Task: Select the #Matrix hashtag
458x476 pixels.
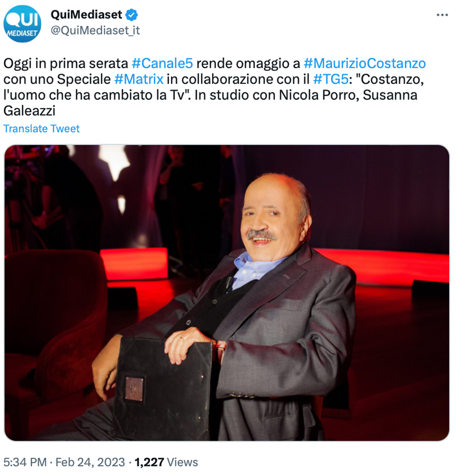Action: [139, 79]
